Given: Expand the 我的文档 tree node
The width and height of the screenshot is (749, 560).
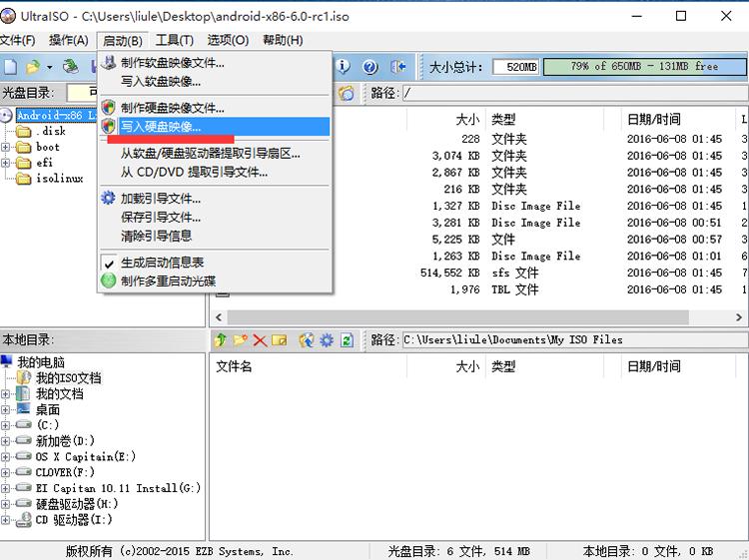Looking at the screenshot, I should [x=5, y=394].
